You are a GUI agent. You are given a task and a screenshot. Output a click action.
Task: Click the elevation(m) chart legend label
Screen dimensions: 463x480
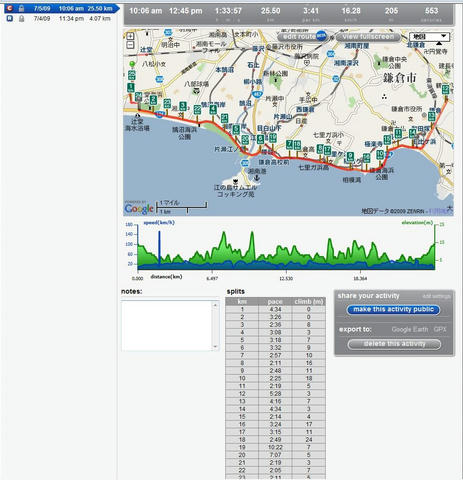tap(417, 222)
